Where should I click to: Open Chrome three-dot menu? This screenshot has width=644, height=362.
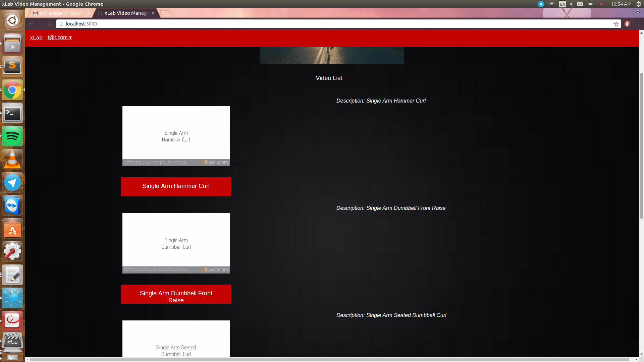(638, 24)
